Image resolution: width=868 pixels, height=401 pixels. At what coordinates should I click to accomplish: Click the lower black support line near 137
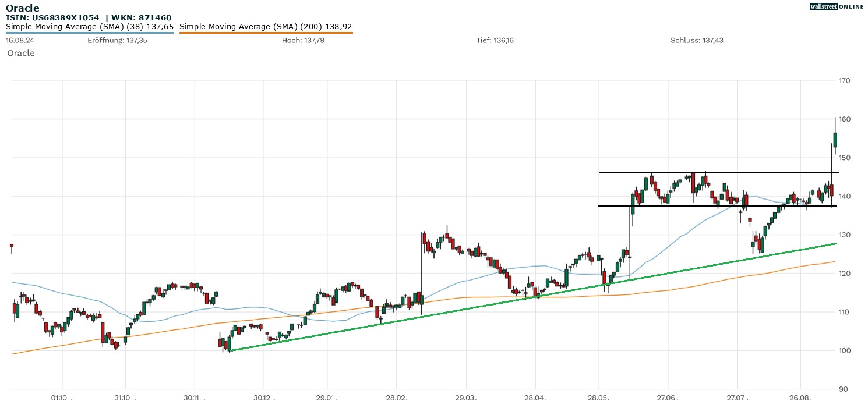[x=718, y=205]
